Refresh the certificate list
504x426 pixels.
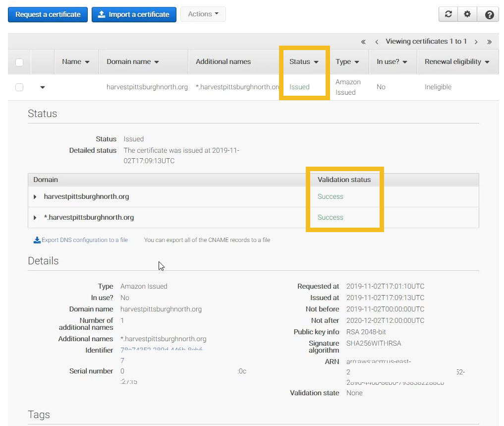click(x=448, y=14)
